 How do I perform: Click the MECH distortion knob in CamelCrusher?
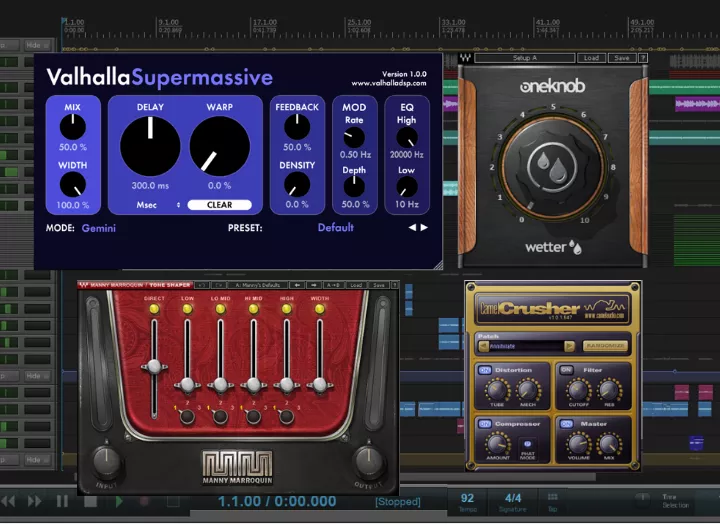click(528, 391)
